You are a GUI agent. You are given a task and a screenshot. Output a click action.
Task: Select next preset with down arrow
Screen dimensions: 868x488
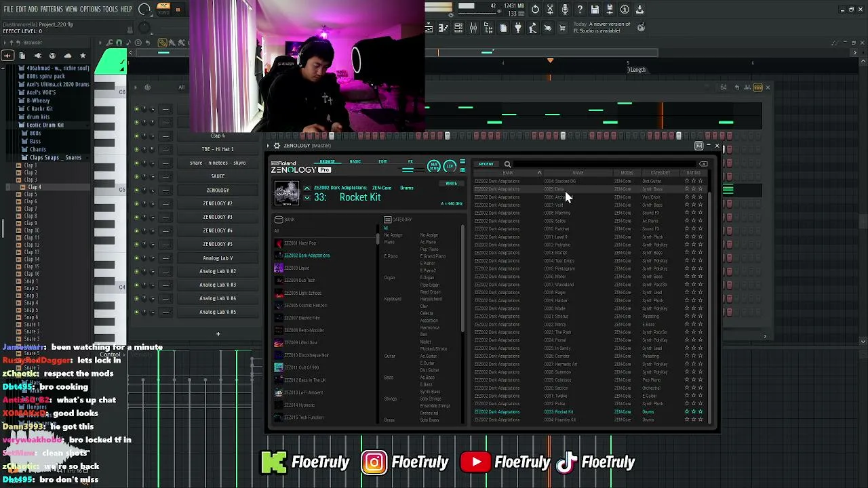[307, 198]
